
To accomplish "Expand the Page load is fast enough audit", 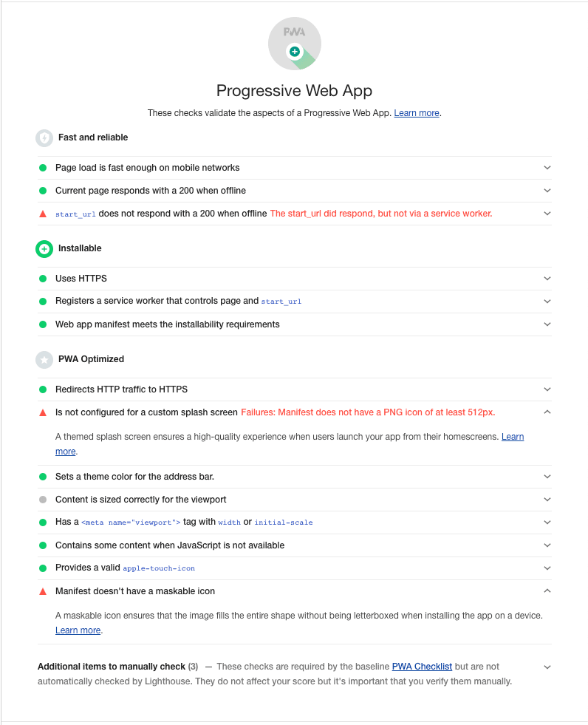I will [547, 167].
